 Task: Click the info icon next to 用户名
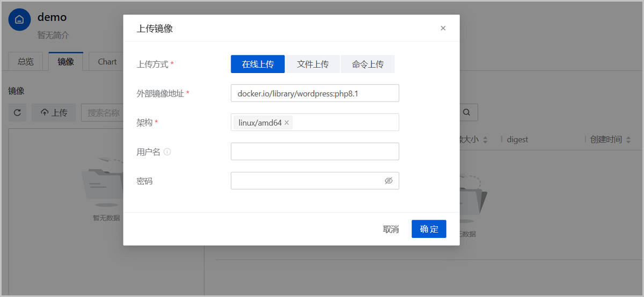coord(167,152)
